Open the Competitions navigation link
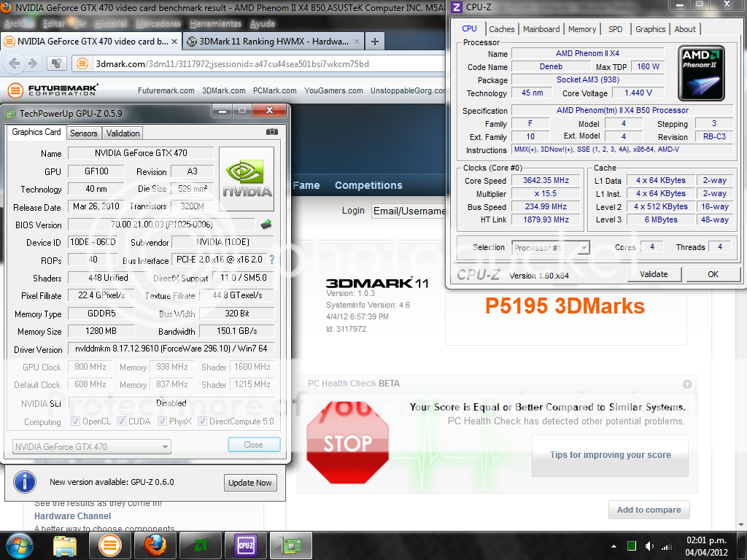Image resolution: width=747 pixels, height=560 pixels. 368,185
